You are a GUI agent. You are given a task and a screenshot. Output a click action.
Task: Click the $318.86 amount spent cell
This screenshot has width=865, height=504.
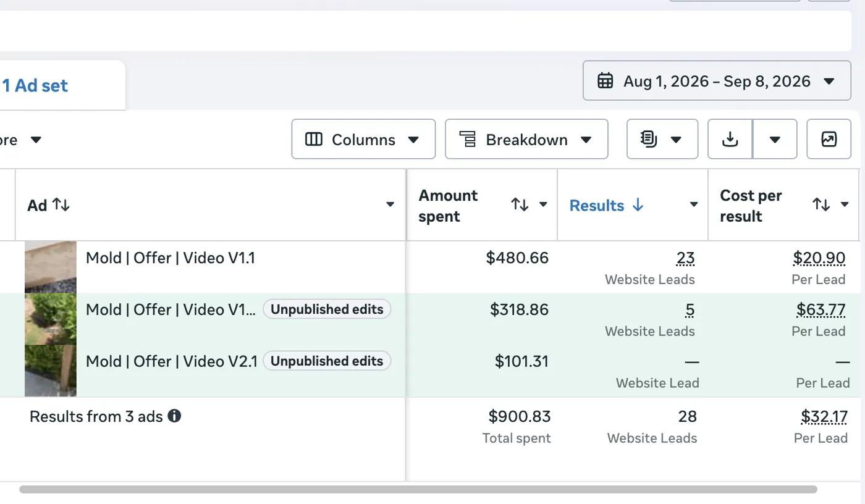point(519,309)
